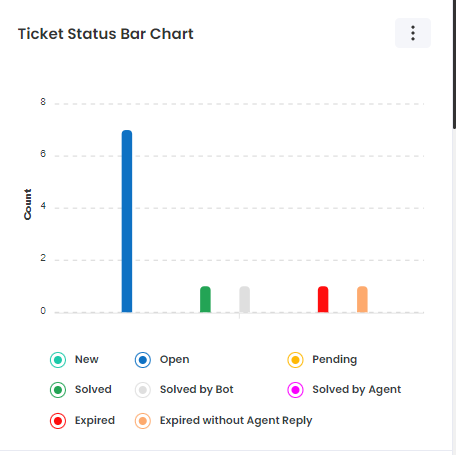Toggle the Pending legend marker

295,360
